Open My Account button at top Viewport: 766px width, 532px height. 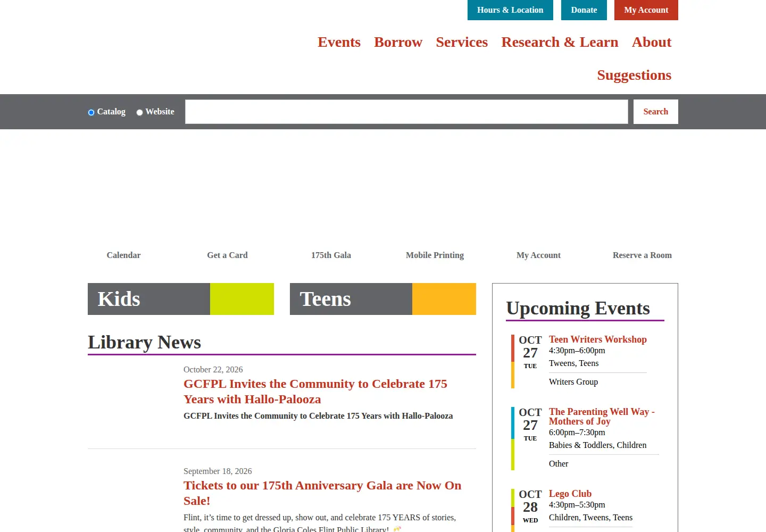click(x=646, y=10)
